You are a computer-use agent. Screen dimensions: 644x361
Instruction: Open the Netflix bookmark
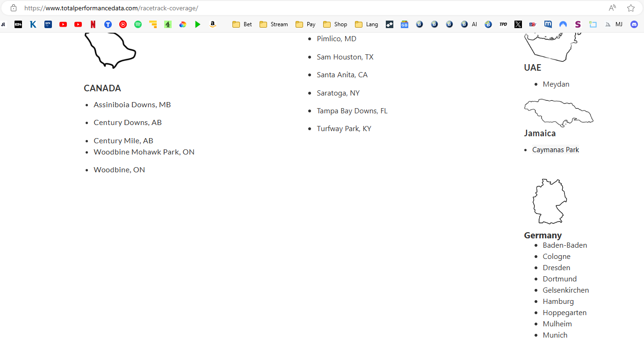point(93,24)
